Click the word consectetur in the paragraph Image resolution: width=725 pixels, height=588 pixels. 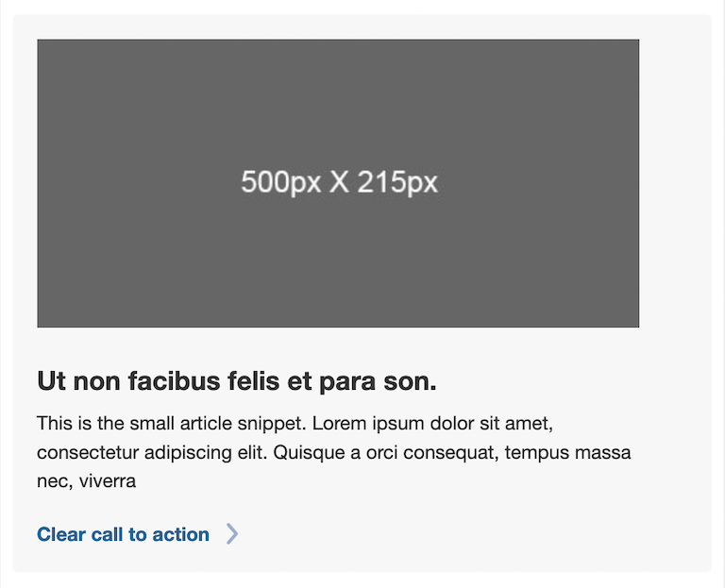88,452
